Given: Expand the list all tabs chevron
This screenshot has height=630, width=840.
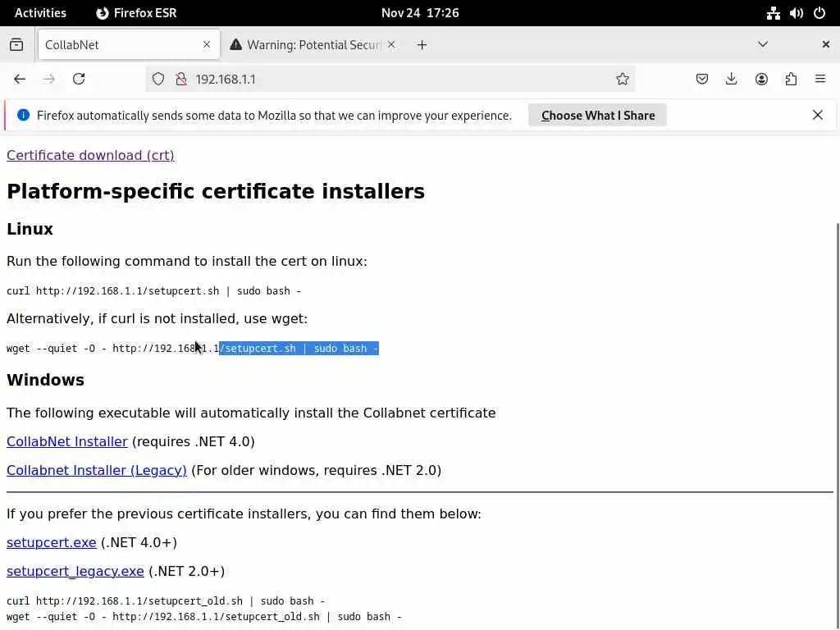Looking at the screenshot, I should (x=763, y=44).
